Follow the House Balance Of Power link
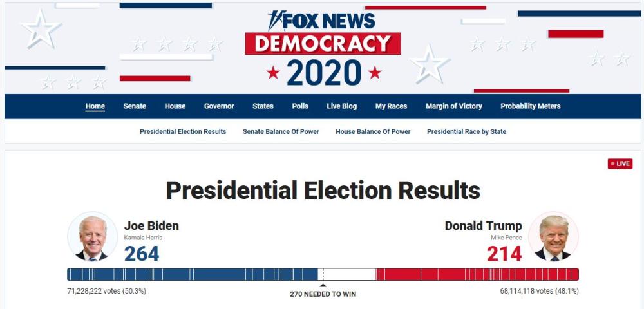 373,131
